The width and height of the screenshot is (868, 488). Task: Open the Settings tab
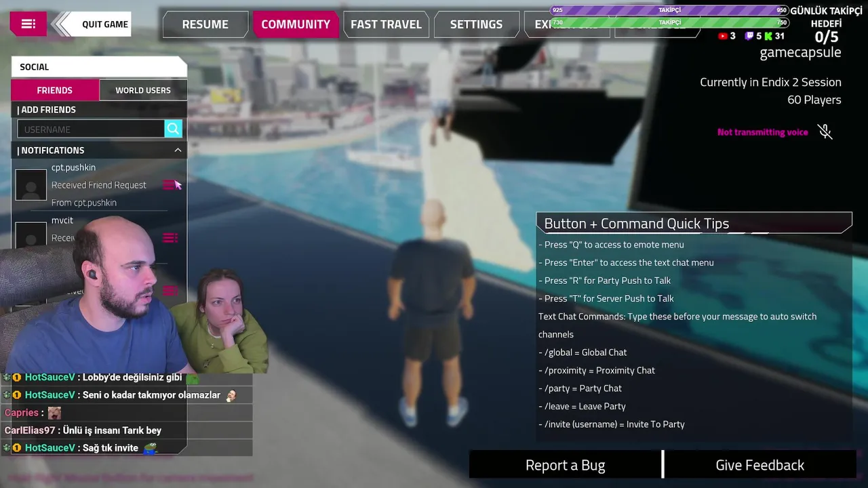(x=476, y=24)
